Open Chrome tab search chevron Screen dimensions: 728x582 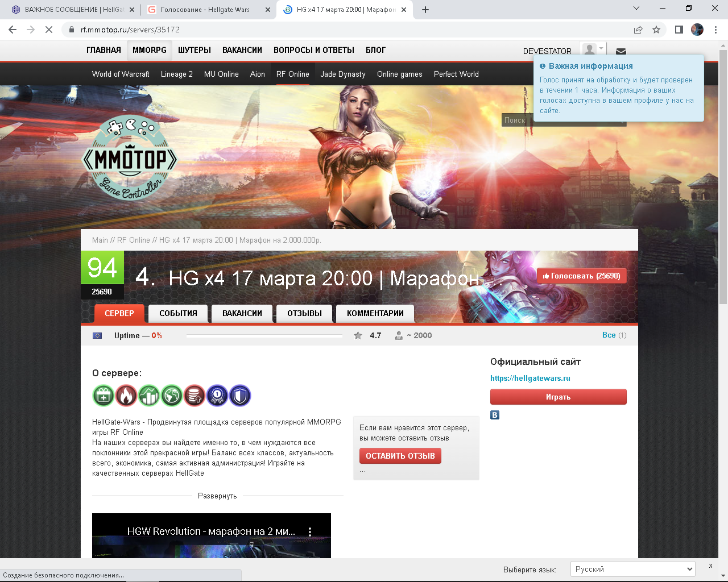pos(636,9)
